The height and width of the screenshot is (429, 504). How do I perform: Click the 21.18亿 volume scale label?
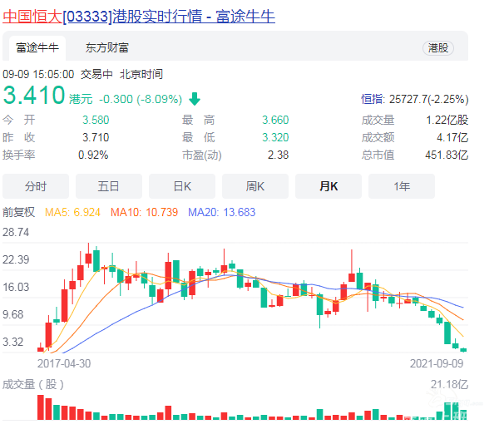[449, 384]
